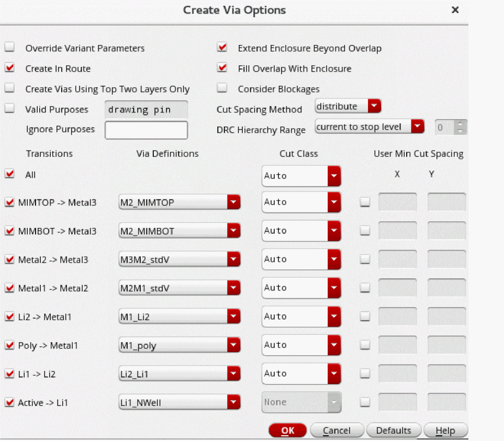Uncheck MIMTOP -> Metal3 transition
504x441 pixels.
[9, 202]
